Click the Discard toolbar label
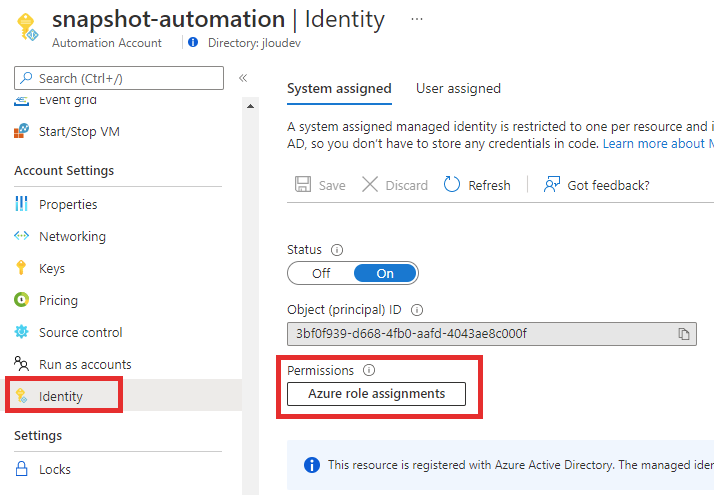This screenshot has height=495, width=714. tap(407, 186)
